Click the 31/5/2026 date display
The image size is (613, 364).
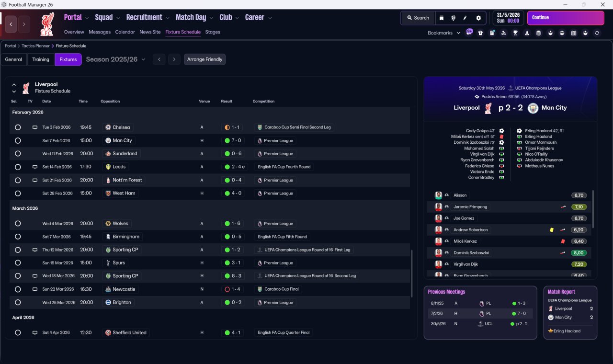click(508, 18)
